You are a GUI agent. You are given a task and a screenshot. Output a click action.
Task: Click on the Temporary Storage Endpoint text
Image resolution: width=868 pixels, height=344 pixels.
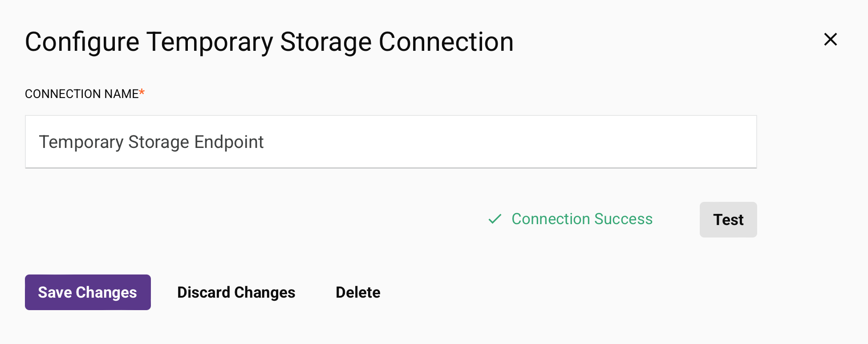[x=151, y=142]
